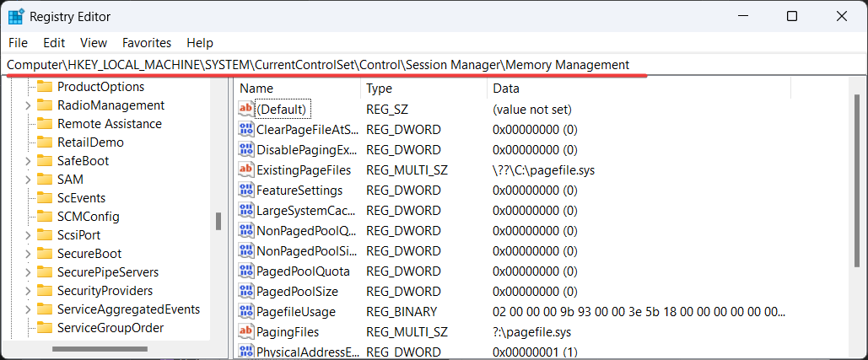Click the NonPagedPoolQ... DWORD icon

[245, 231]
